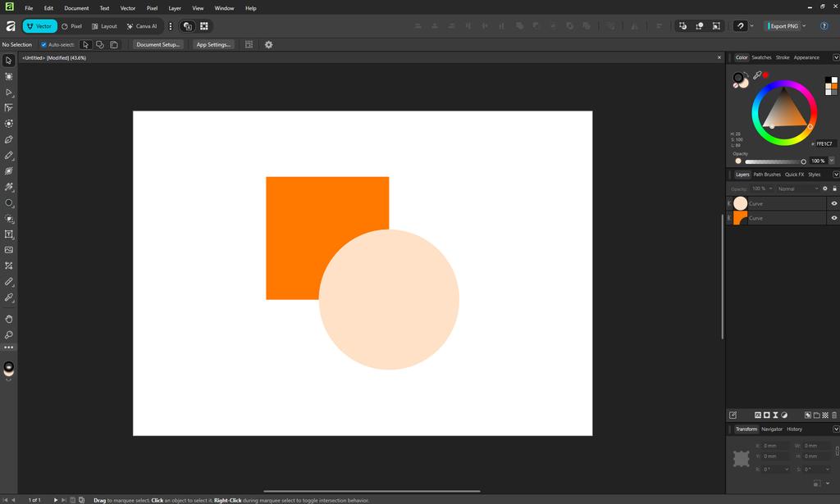Hide the bottom orange Curve layer
The height and width of the screenshot is (504, 840).
pyautogui.click(x=833, y=218)
